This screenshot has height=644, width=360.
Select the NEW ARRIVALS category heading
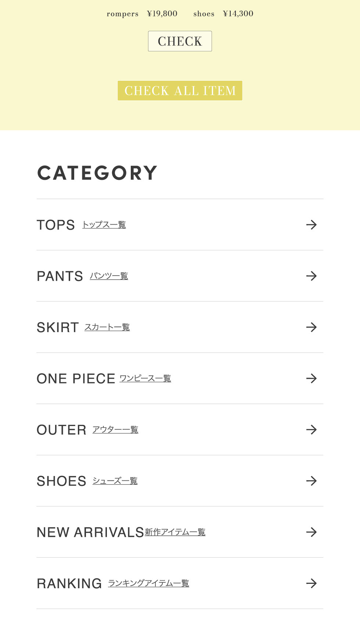tap(90, 532)
